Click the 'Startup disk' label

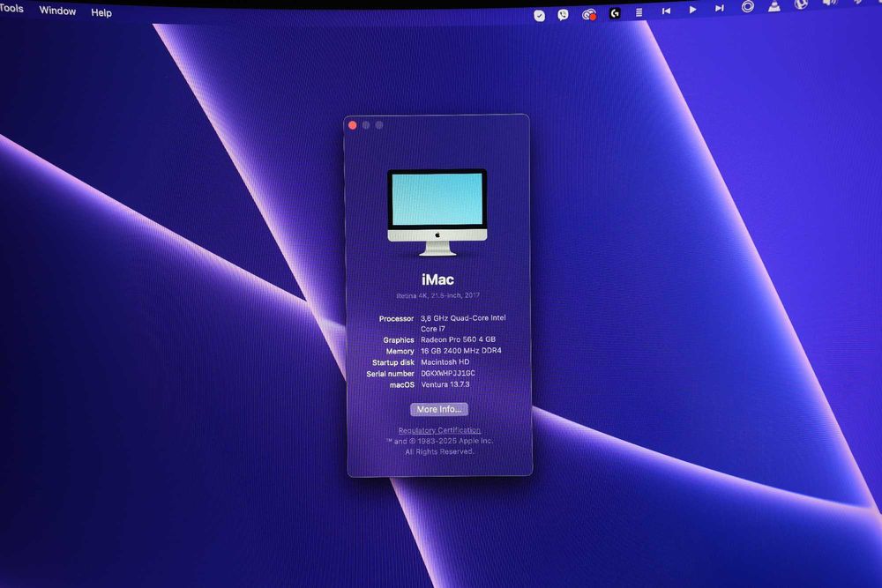tap(393, 362)
